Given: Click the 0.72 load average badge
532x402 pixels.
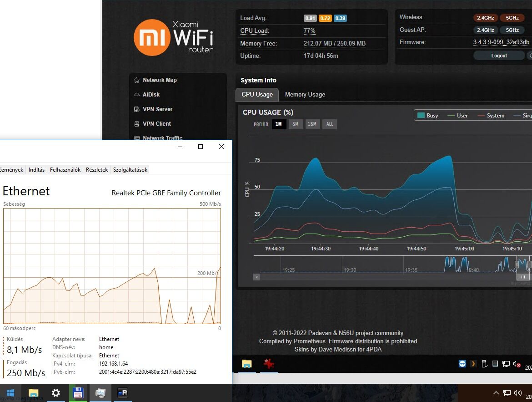Looking at the screenshot, I should (x=325, y=18).
